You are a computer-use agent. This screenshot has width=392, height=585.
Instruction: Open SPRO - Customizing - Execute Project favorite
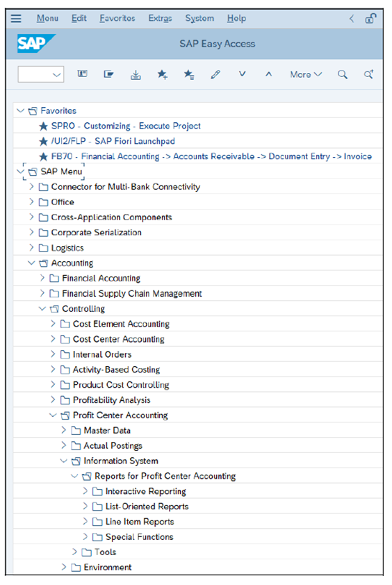tap(126, 126)
